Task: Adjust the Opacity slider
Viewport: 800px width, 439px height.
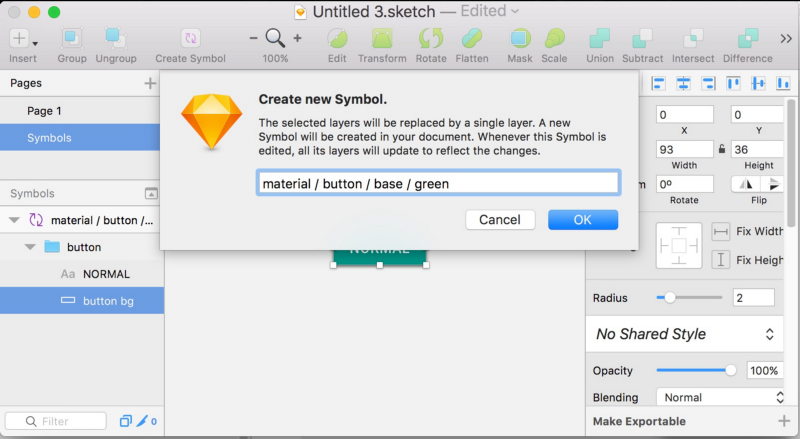Action: click(x=731, y=370)
